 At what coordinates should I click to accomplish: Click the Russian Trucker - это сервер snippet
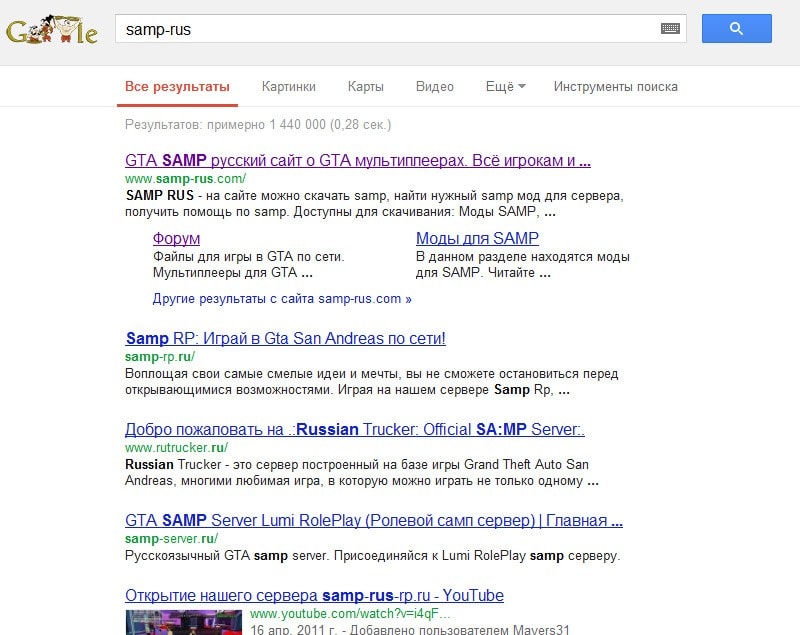coord(362,472)
